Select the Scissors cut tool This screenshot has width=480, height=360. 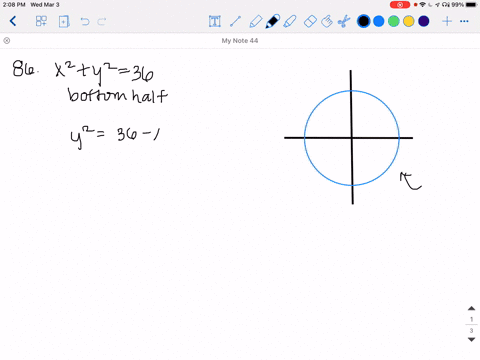(344, 21)
